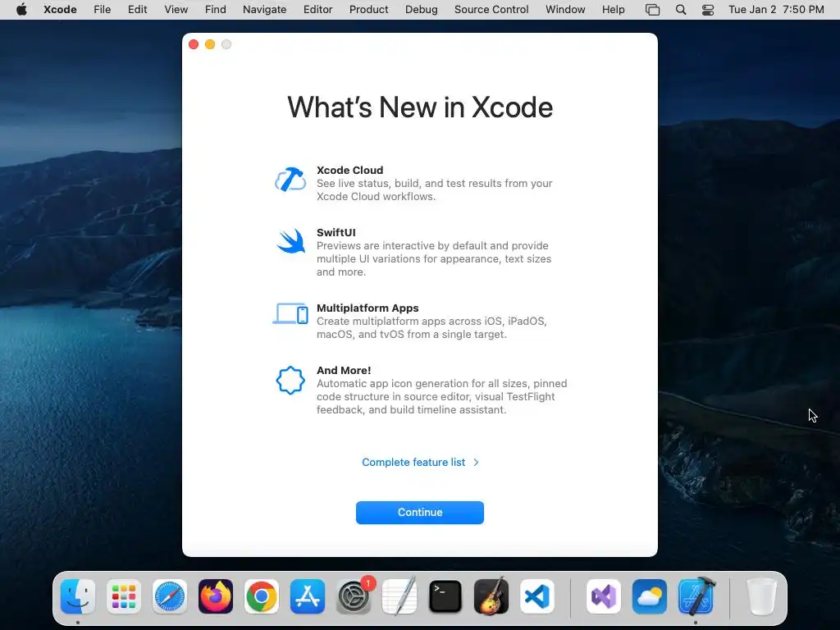Screen dimensions: 840x630
Task: Open TextEdit from the Dock
Action: click(x=399, y=596)
